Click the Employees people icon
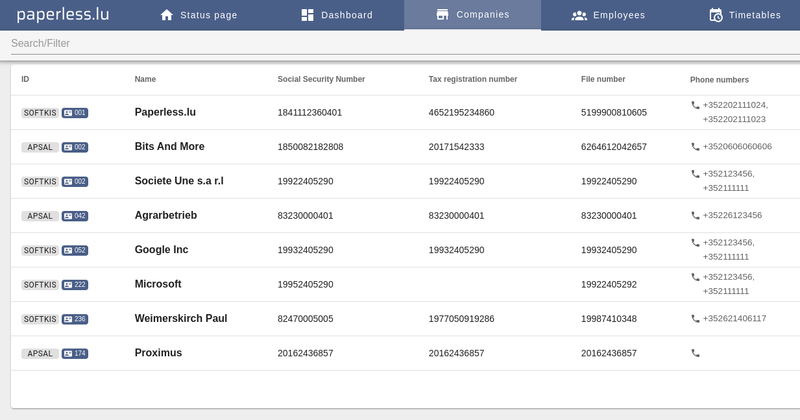This screenshot has height=420, width=800. (x=579, y=15)
